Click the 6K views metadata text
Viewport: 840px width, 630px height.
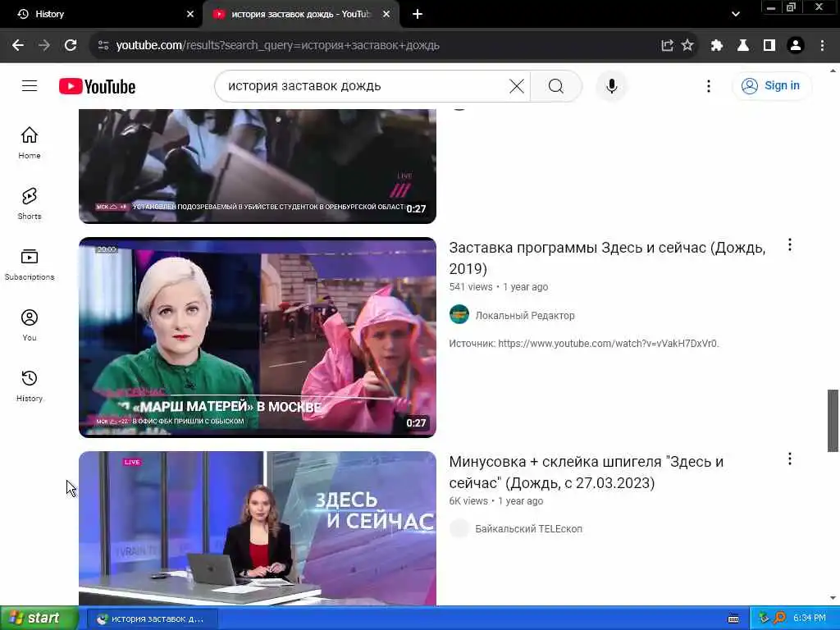click(468, 501)
